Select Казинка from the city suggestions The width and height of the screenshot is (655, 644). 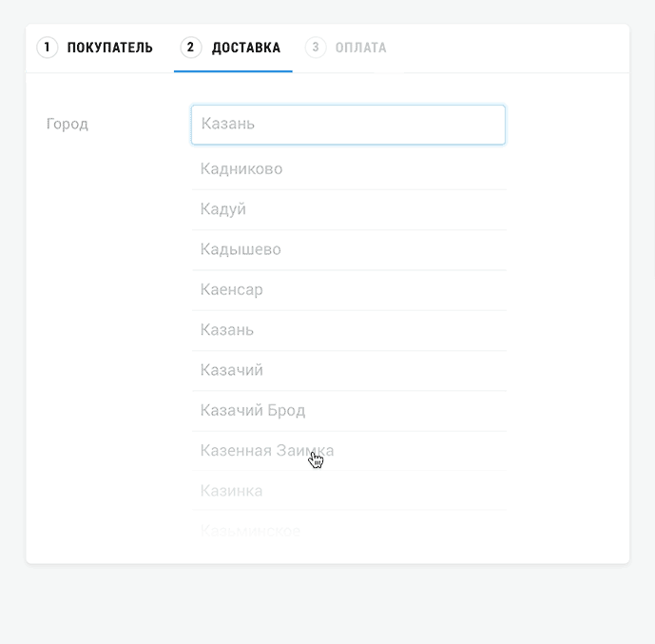pyautogui.click(x=349, y=491)
